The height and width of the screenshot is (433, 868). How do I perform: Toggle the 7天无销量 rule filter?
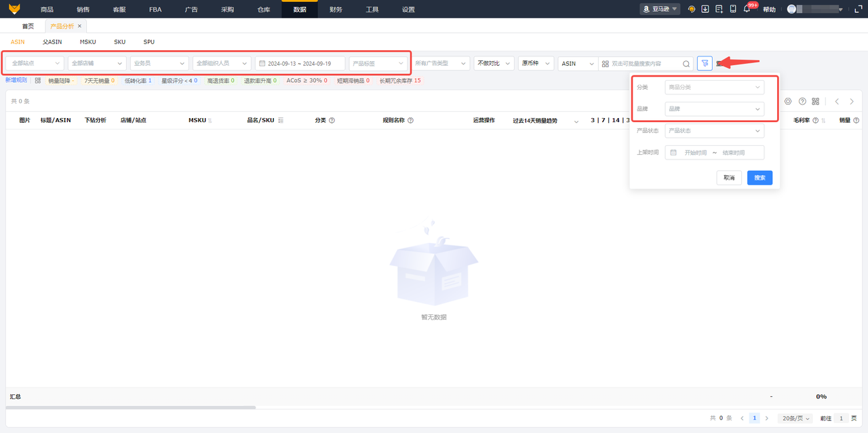[100, 80]
